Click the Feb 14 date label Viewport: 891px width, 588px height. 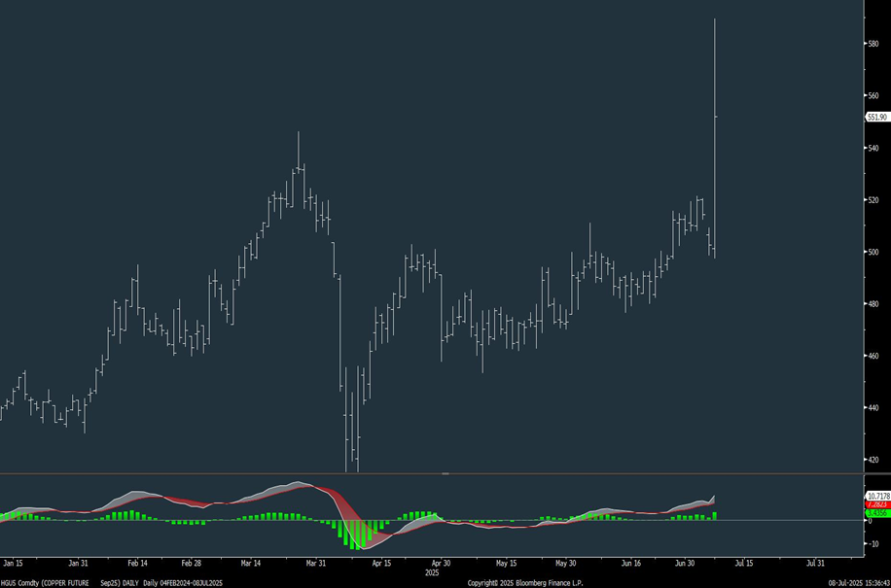pos(137,564)
